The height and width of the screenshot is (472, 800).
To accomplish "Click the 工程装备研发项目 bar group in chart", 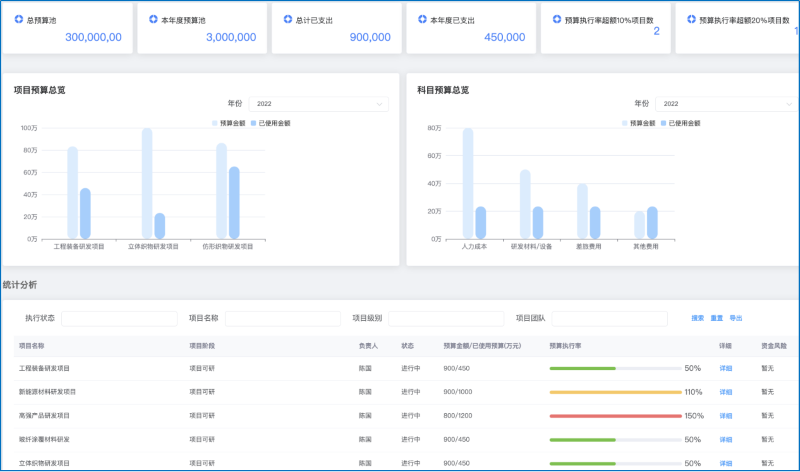I will [x=79, y=193].
